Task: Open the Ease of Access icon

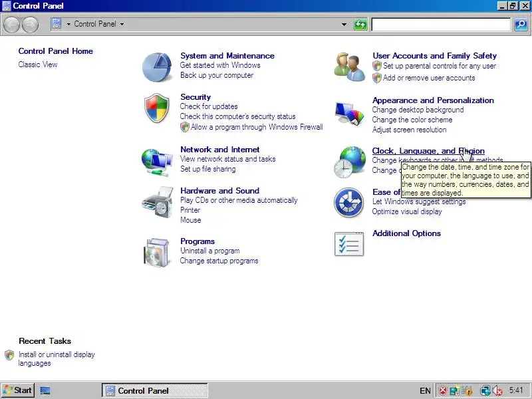Action: 348,203
